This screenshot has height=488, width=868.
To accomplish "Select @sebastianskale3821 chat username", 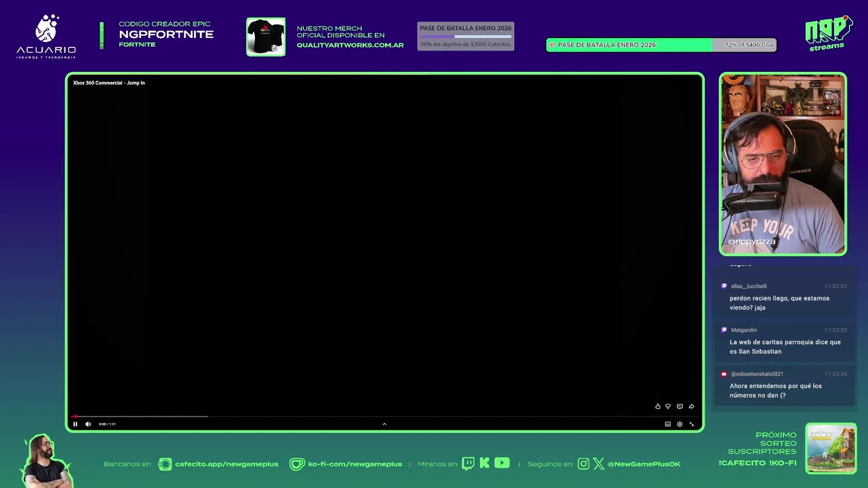I will (757, 374).
